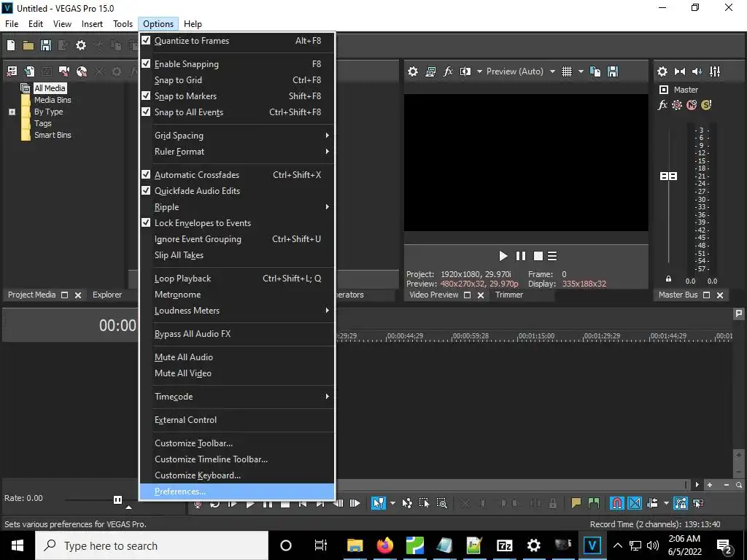747x560 pixels.
Task: Open the Overlays grid dropdown arrow
Action: [x=581, y=71]
